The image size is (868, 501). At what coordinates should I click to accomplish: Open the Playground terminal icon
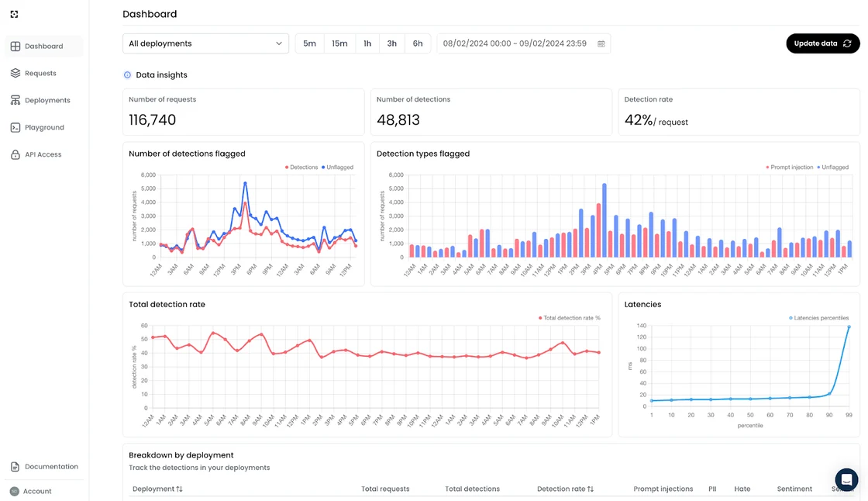click(x=15, y=127)
